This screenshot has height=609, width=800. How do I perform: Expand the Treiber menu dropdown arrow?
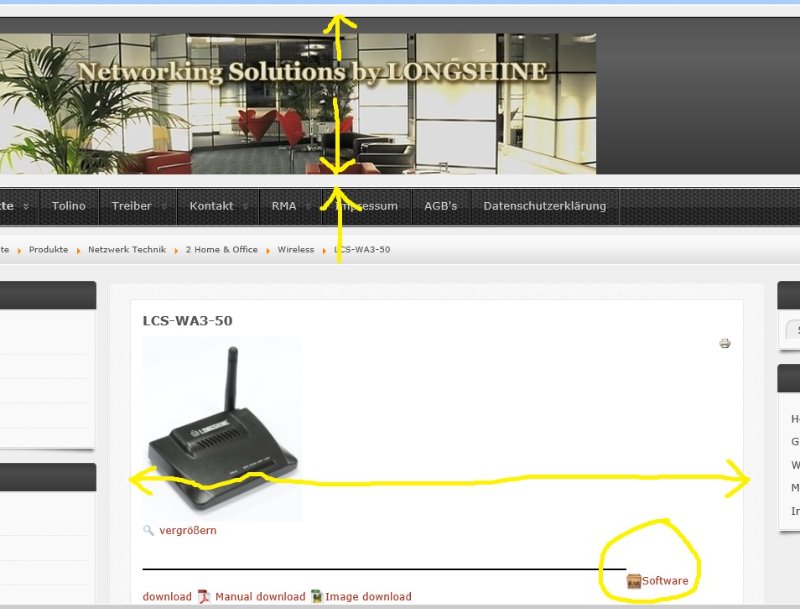point(164,206)
